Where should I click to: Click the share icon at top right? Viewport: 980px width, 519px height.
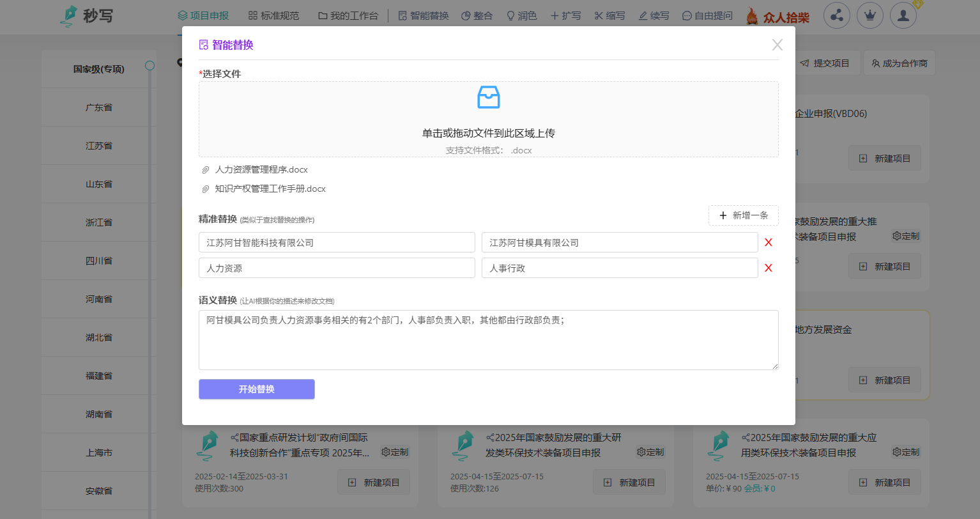point(837,15)
